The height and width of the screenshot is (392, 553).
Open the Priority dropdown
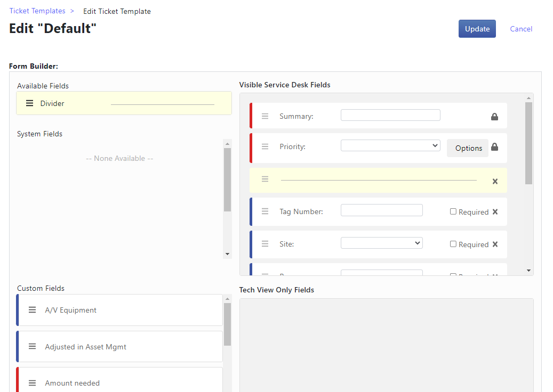(390, 145)
